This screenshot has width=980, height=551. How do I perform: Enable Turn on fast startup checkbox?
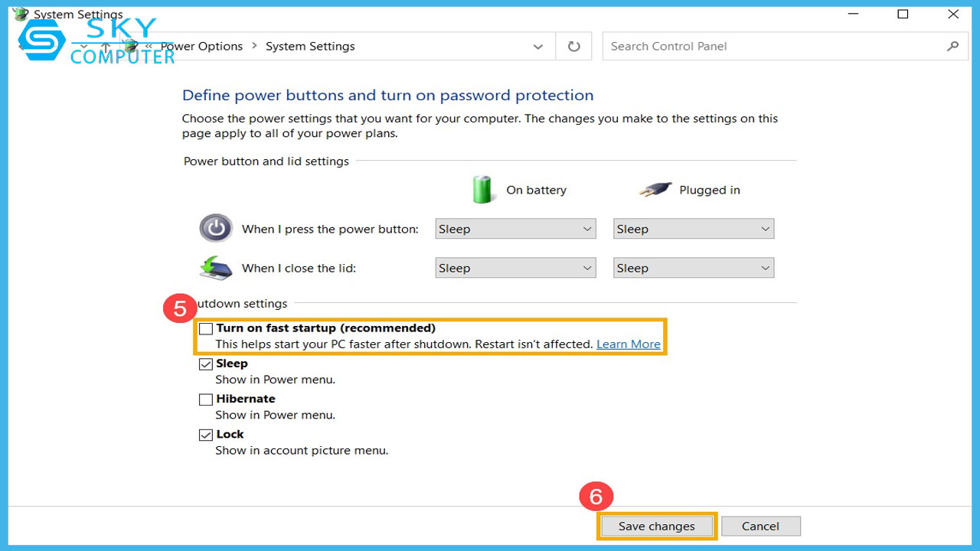[x=206, y=329]
